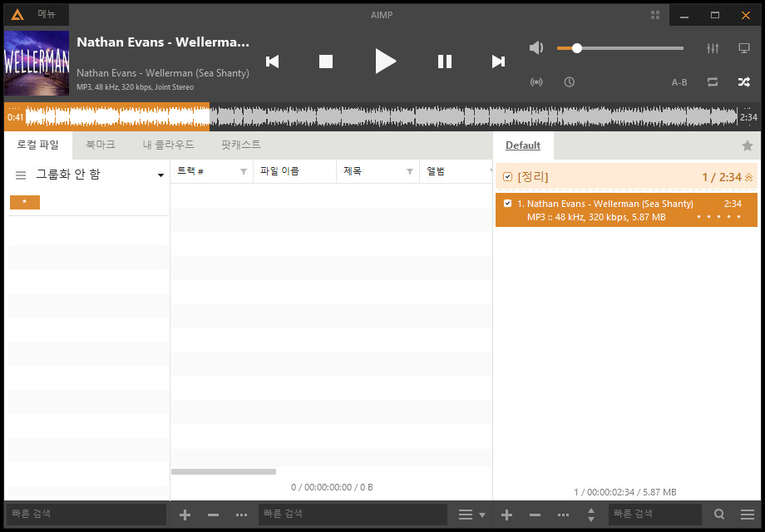Adjust the volume slider handle
This screenshot has height=532, width=765.
(x=577, y=47)
